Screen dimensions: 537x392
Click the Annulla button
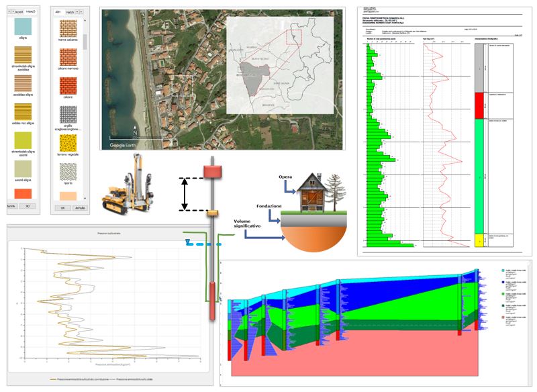pos(79,208)
